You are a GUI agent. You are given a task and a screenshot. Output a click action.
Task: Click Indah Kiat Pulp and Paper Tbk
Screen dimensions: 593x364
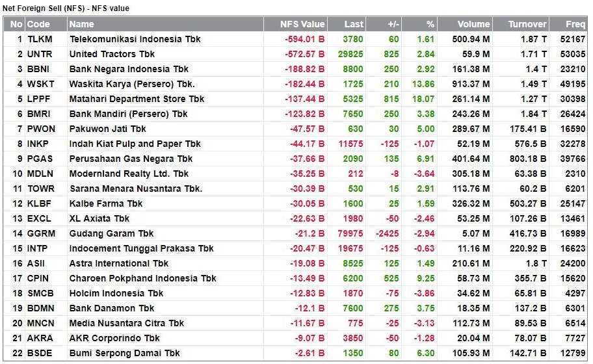pyautogui.click(x=135, y=144)
